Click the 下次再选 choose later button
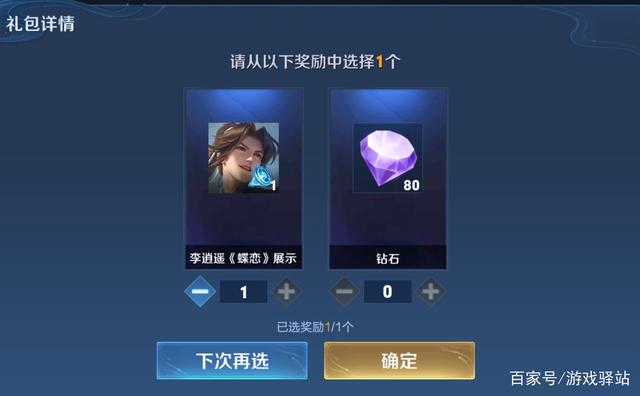Screen dimensions: 640x396 tap(232, 361)
